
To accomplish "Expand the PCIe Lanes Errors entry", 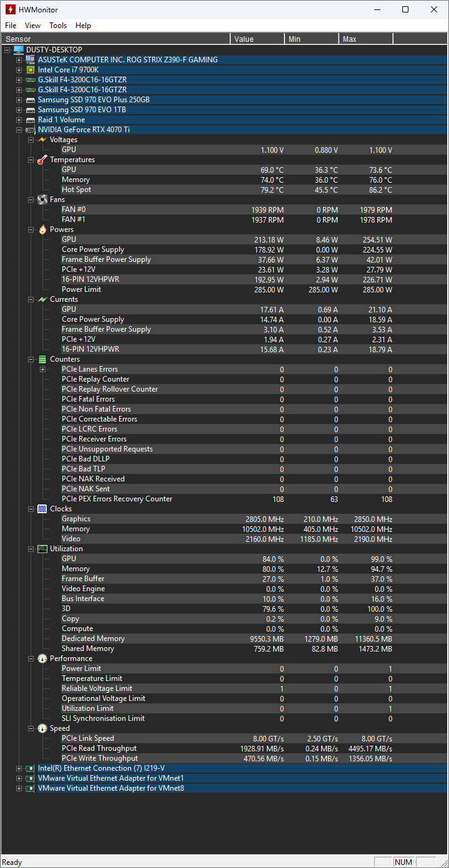I will (43, 369).
